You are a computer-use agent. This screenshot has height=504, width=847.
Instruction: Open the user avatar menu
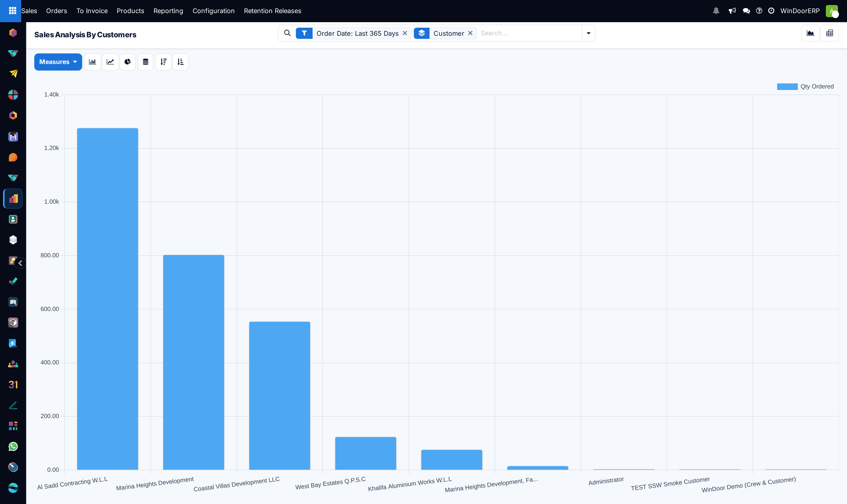(832, 11)
